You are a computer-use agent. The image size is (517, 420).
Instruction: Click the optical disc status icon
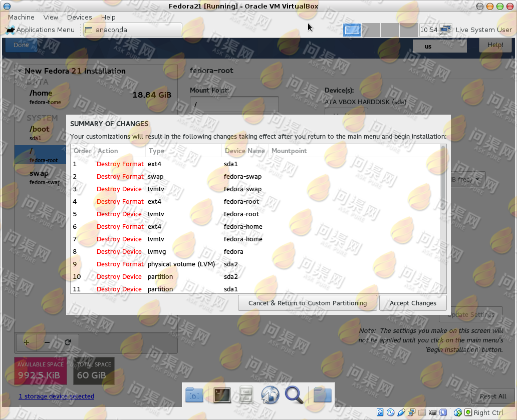pyautogui.click(x=390, y=412)
